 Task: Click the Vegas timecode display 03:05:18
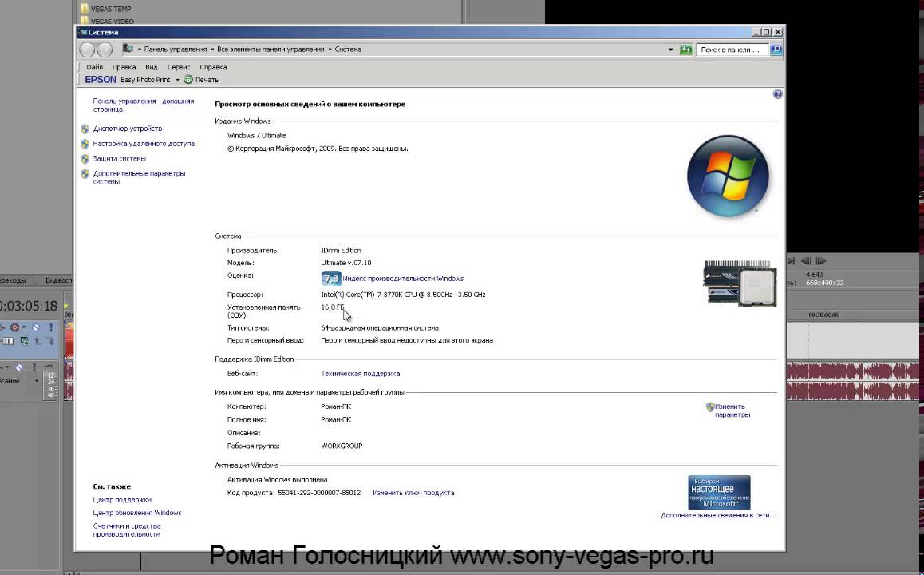29,306
